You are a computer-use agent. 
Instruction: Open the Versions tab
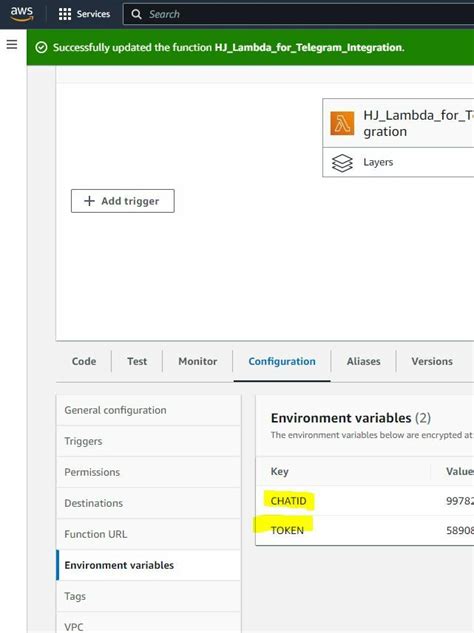tap(432, 361)
